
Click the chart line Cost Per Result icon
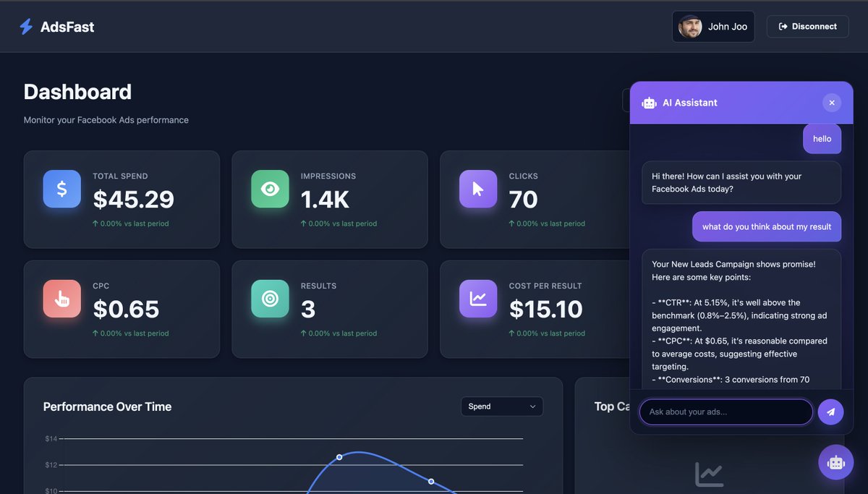(478, 299)
